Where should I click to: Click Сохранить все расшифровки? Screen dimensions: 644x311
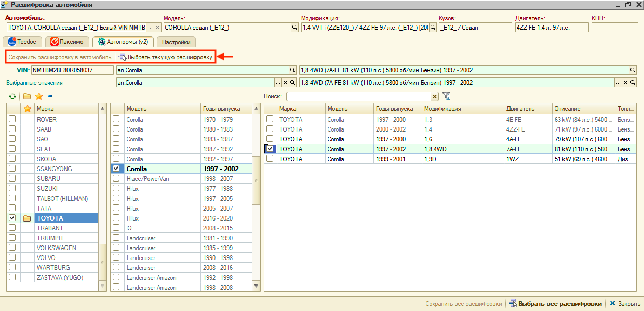464,304
